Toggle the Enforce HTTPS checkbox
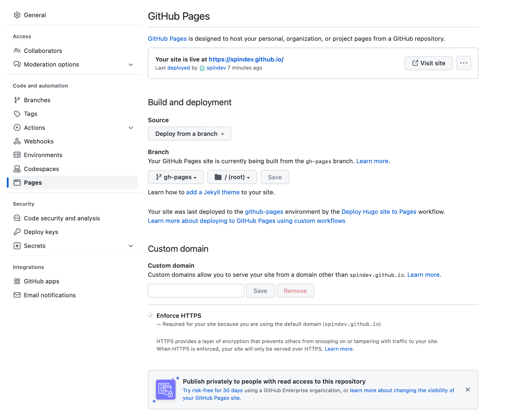 [150, 316]
